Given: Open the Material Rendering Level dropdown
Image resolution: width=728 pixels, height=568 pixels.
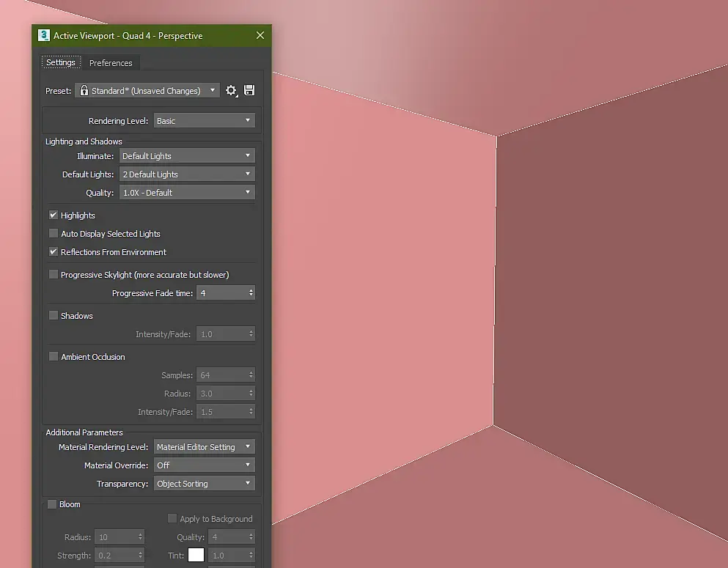Looking at the screenshot, I should 205,447.
